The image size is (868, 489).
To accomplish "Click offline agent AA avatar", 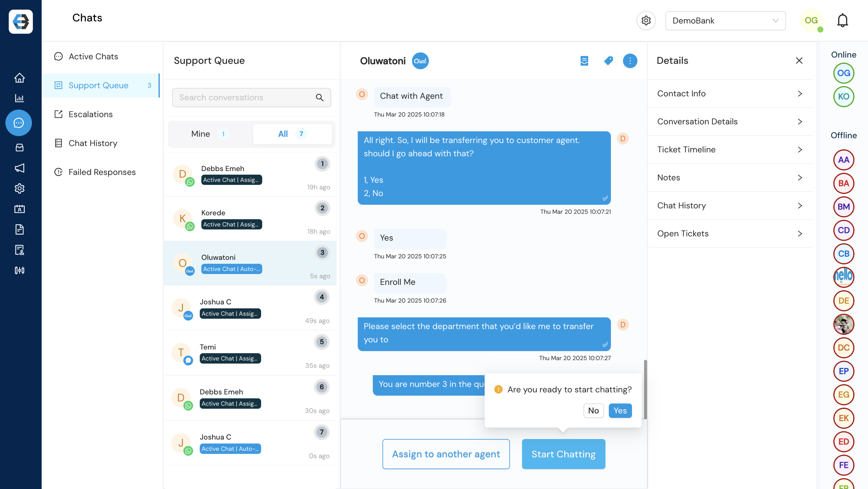I will click(843, 160).
